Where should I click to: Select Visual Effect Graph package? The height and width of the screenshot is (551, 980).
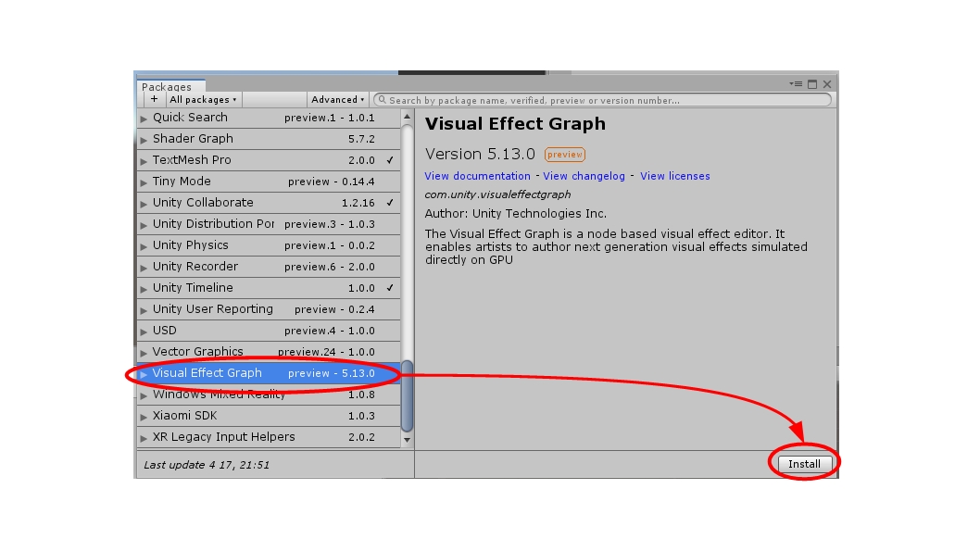tap(269, 373)
